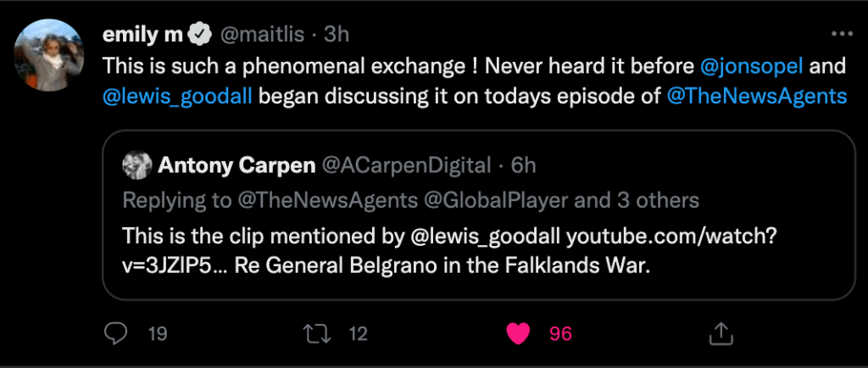
Task: Click the 6h timestamp on quoted tweet
Action: tap(524, 164)
